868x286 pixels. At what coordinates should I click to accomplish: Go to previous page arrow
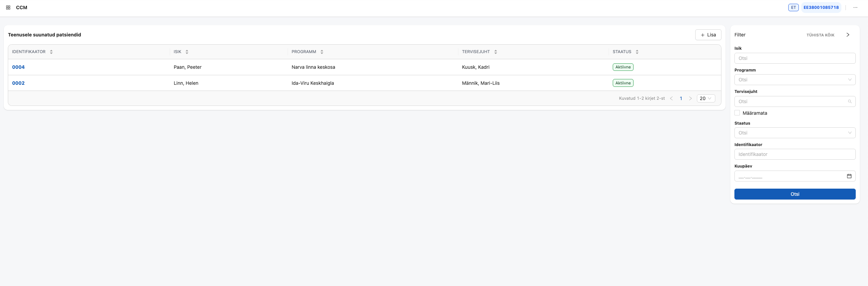(x=671, y=98)
